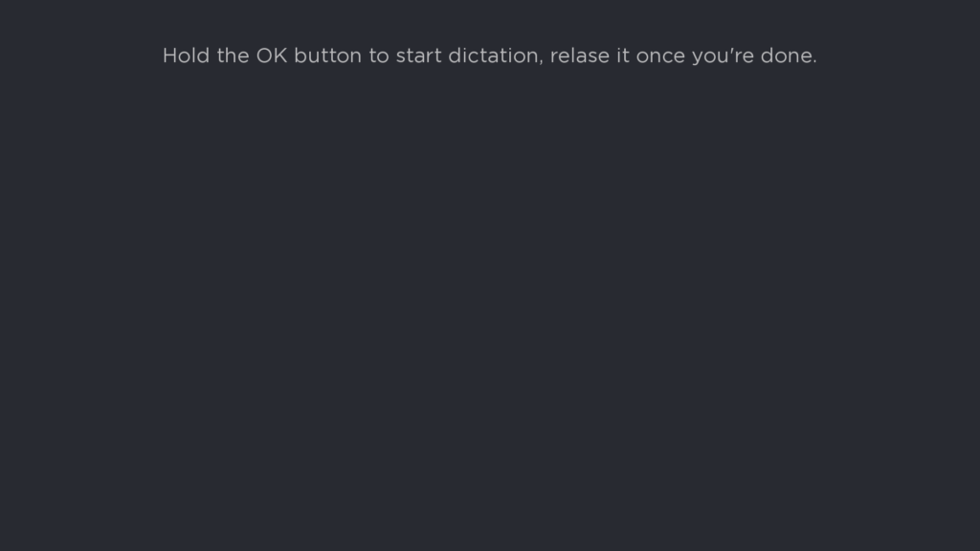Click the word "start" in the instruction
This screenshot has height=551, width=980.
click(418, 56)
